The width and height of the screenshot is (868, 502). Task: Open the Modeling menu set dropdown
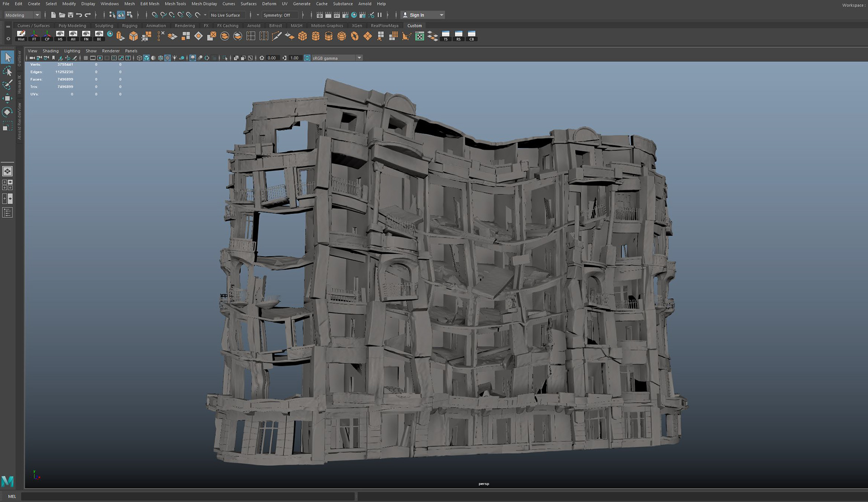(x=22, y=15)
